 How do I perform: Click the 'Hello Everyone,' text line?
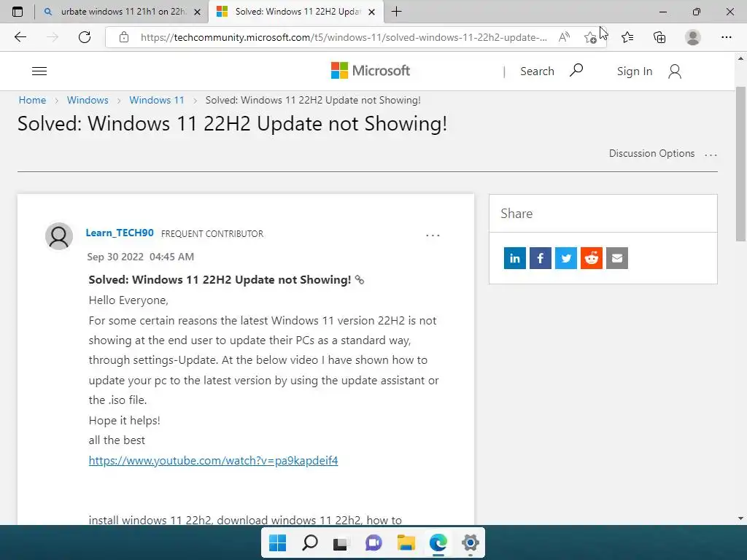pyautogui.click(x=128, y=300)
